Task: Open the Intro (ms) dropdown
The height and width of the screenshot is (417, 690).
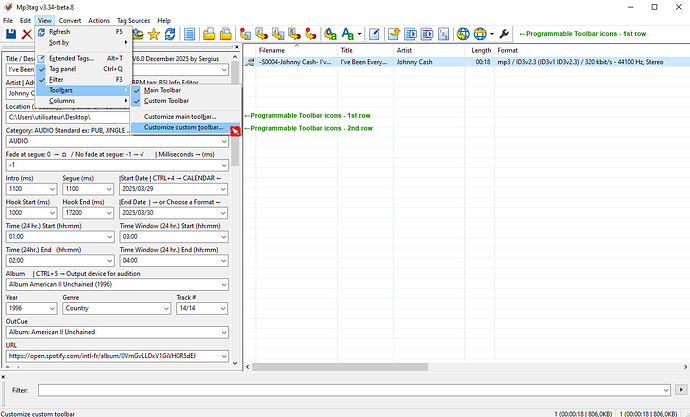Action: coord(52,189)
